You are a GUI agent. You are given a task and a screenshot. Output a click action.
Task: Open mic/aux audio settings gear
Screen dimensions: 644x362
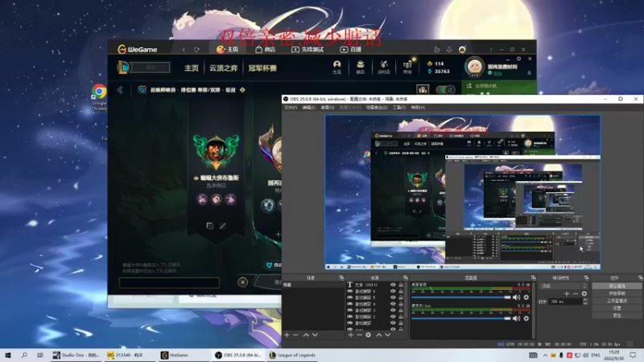(x=526, y=318)
